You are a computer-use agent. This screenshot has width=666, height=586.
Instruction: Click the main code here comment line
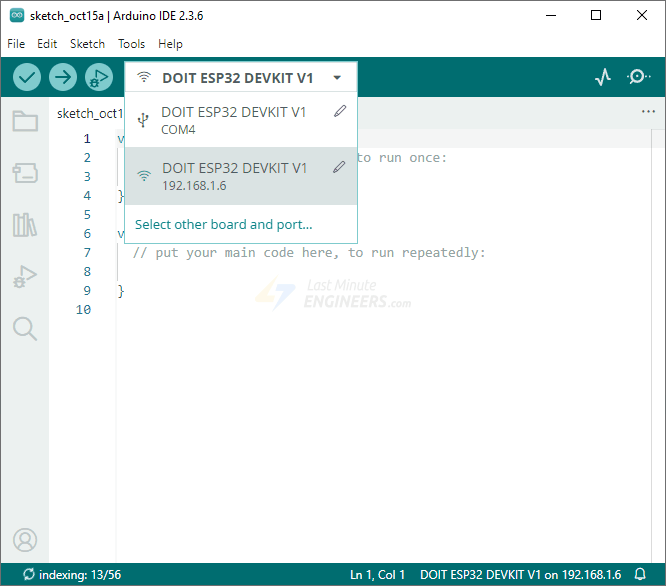tap(309, 253)
